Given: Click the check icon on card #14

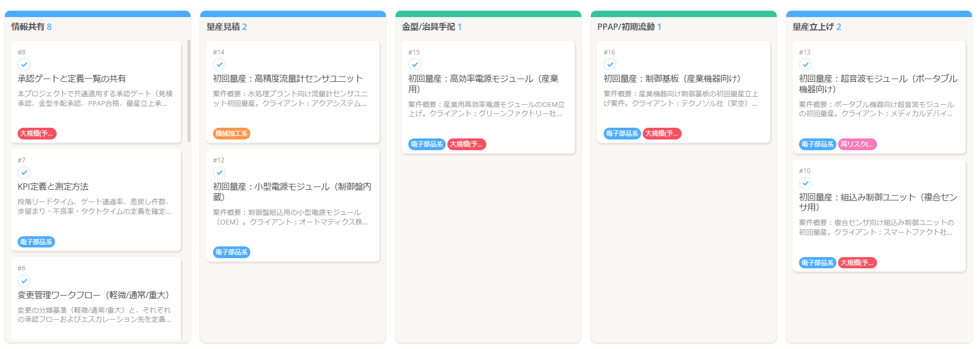Looking at the screenshot, I should pyautogui.click(x=219, y=64).
